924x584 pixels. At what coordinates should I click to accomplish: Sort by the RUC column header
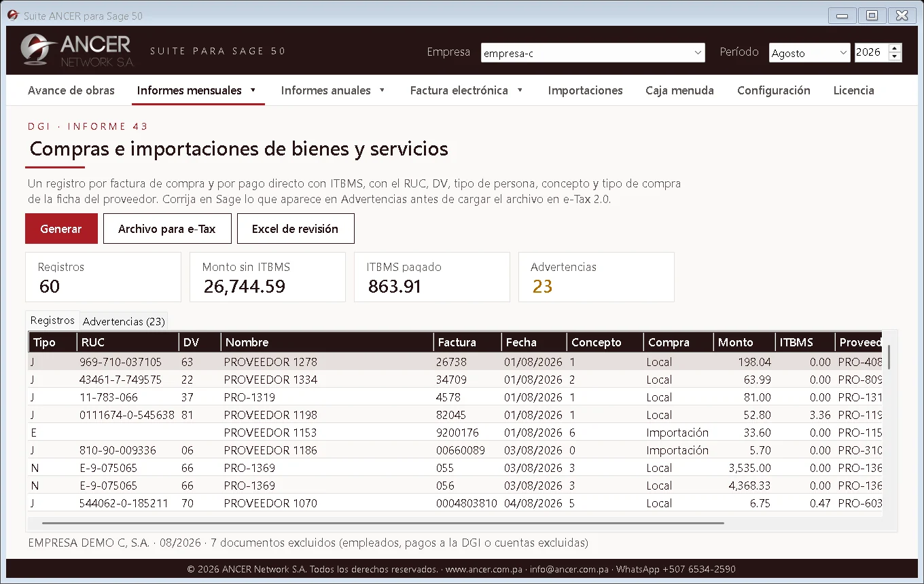(127, 342)
